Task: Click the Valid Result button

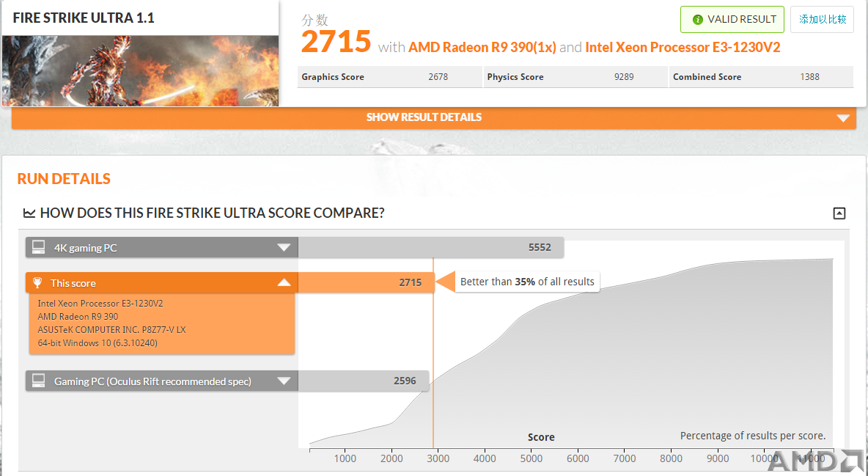Action: click(732, 19)
